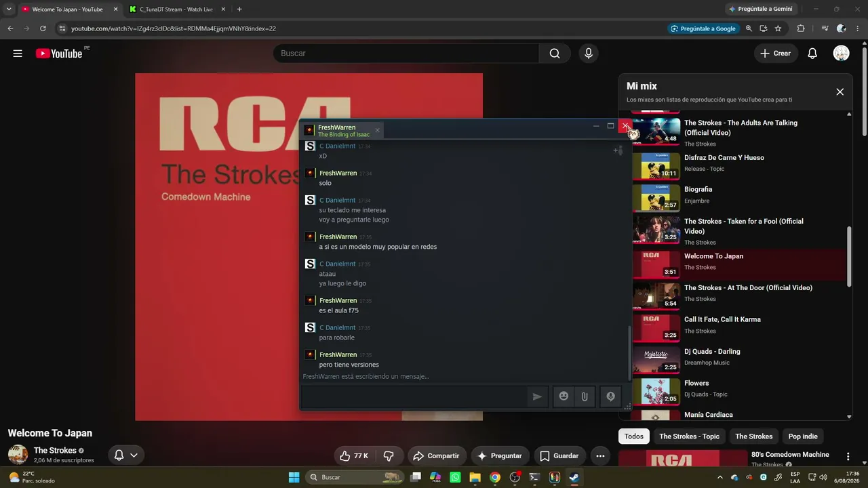Click the Chrome zoom magnifier icon
The height and width of the screenshot is (488, 868).
tap(749, 28)
